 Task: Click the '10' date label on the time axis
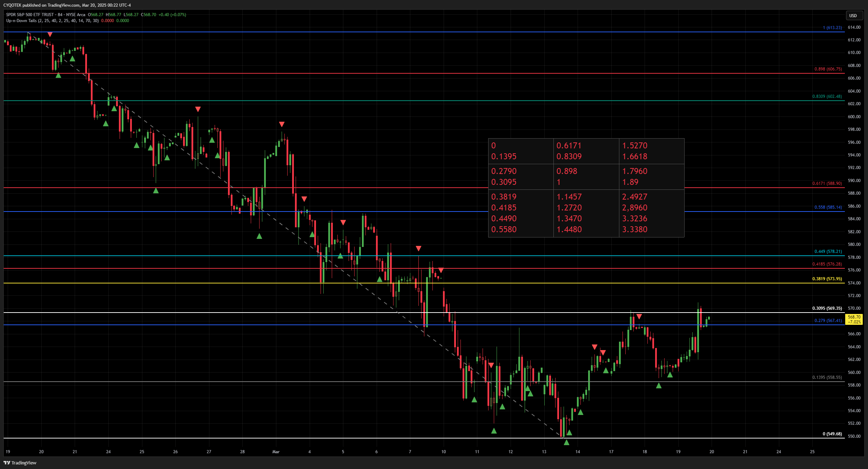(x=444, y=452)
